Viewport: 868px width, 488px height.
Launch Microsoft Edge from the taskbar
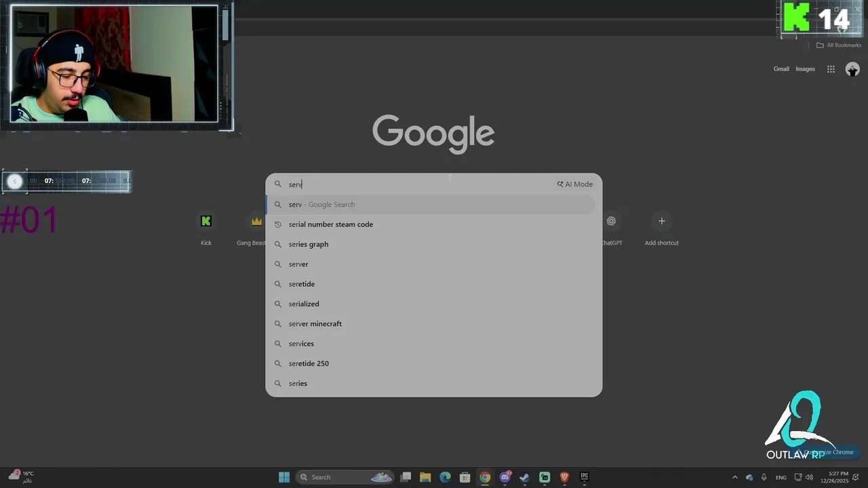pyautogui.click(x=445, y=477)
